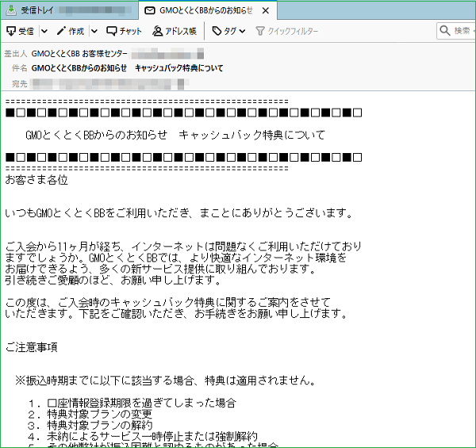Viewport: 476px width, 448px height.
Task: Open the アドレス帳 address book
Action: tap(175, 31)
